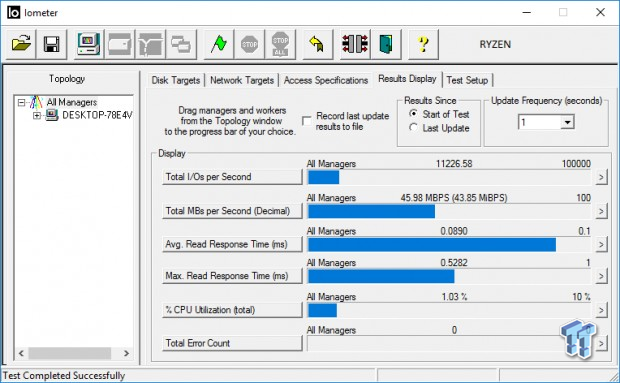Collapse the All Managers tree node
This screenshot has height=383, width=620.
(x=21, y=103)
